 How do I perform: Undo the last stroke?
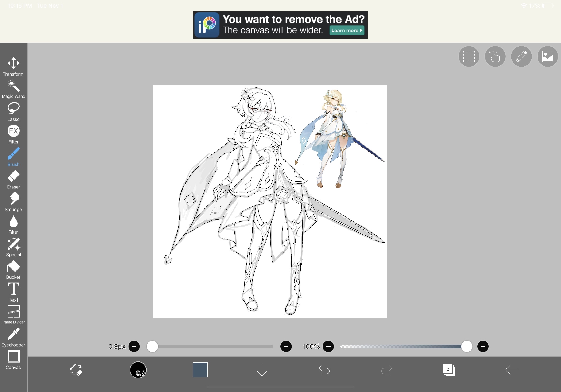(324, 370)
